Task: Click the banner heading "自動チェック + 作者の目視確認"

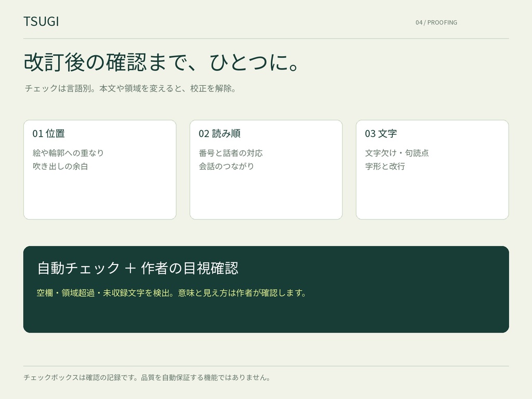Action: click(x=138, y=268)
